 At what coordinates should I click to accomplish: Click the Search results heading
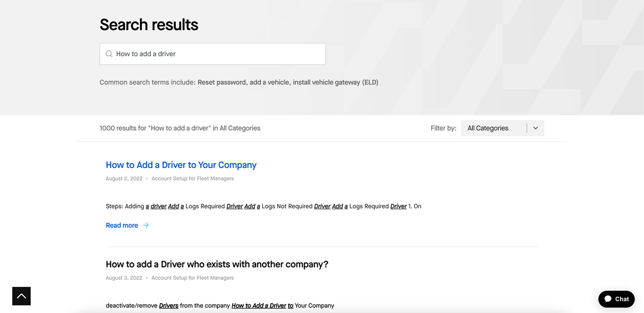coord(149,25)
